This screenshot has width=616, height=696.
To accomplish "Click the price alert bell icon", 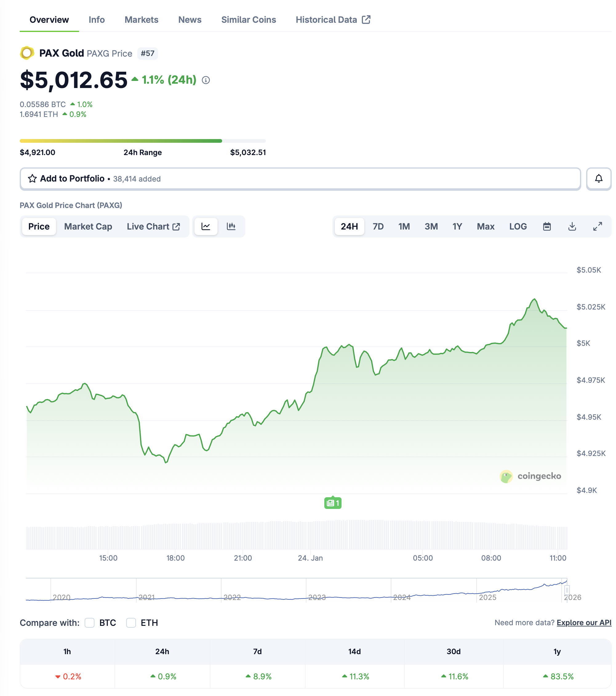I will (598, 178).
